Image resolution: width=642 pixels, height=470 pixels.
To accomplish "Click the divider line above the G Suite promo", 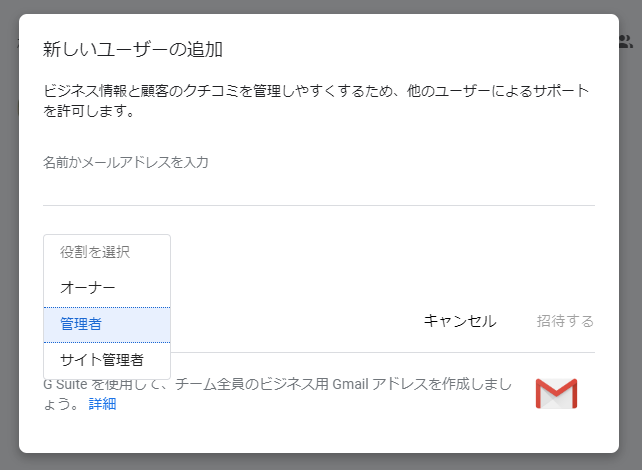I will [x=400, y=352].
